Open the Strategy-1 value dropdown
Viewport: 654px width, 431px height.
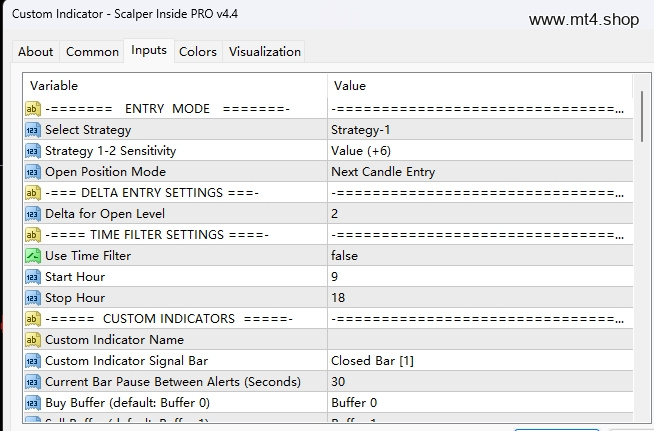point(480,130)
